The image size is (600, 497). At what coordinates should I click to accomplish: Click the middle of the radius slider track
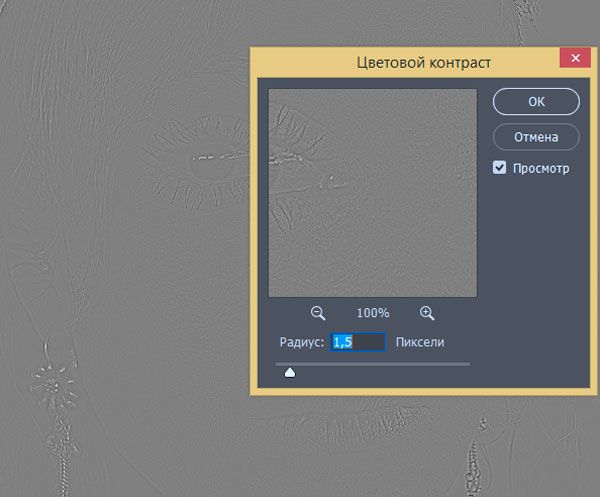(372, 364)
